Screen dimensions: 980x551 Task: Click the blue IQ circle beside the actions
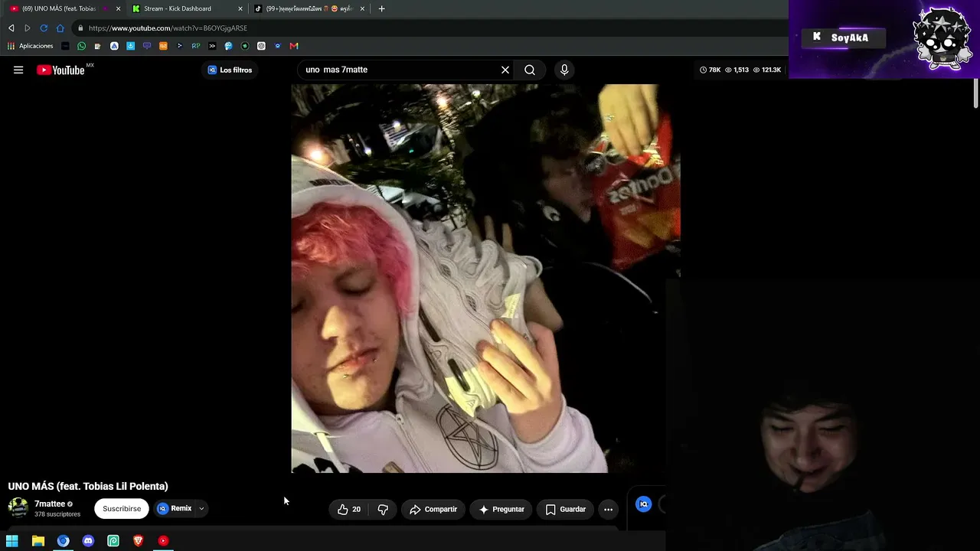644,504
